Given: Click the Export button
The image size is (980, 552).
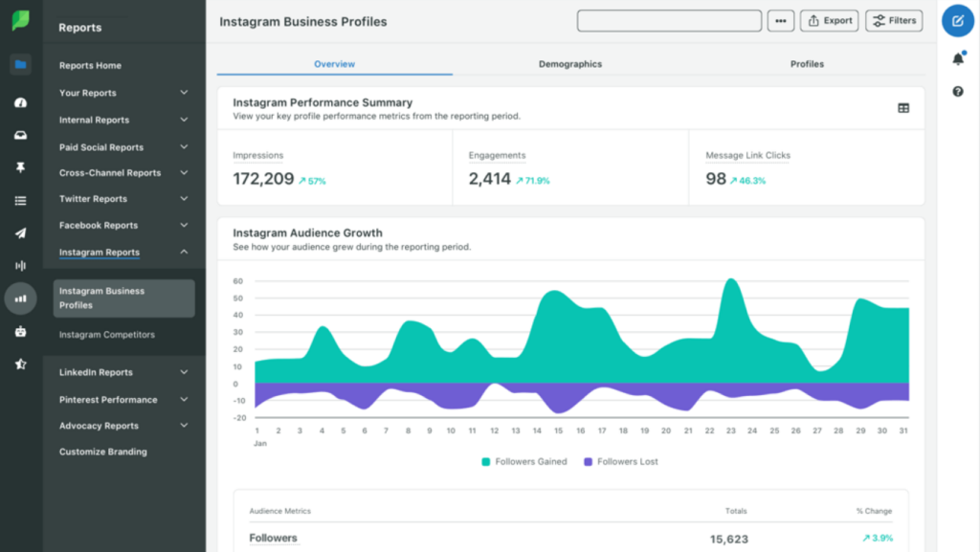Looking at the screenshot, I should (829, 20).
